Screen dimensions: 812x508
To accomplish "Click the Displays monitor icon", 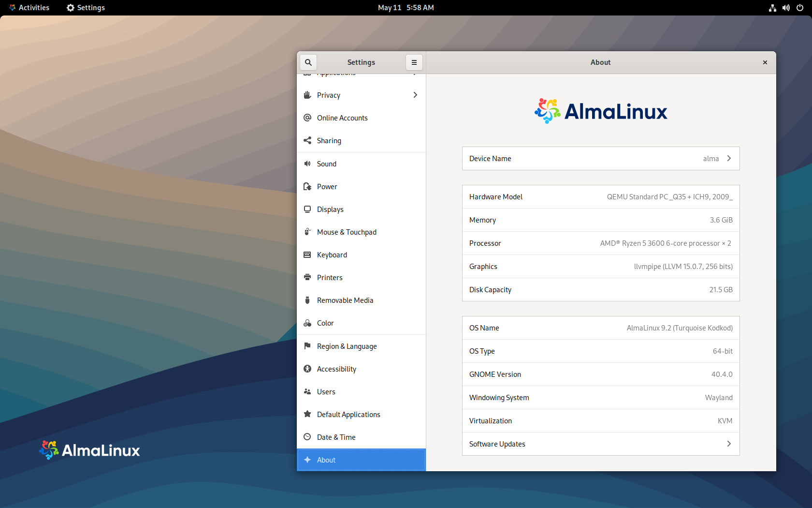I will 307,209.
